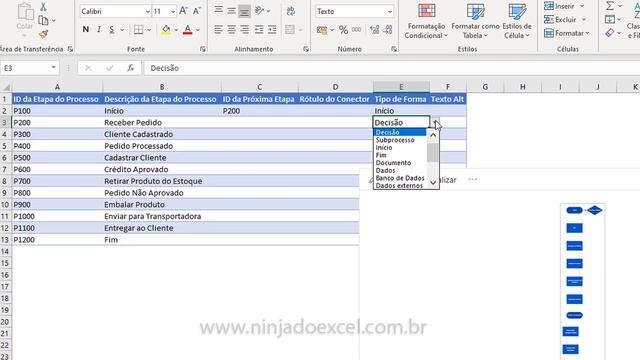Image resolution: width=640 pixels, height=360 pixels.
Task: Select Dados externos list item
Action: click(399, 186)
